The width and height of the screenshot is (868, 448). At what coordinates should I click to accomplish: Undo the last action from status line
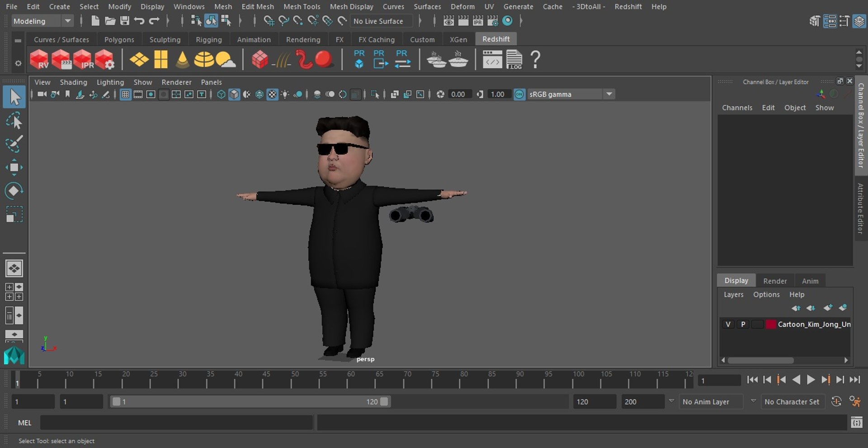pos(139,21)
